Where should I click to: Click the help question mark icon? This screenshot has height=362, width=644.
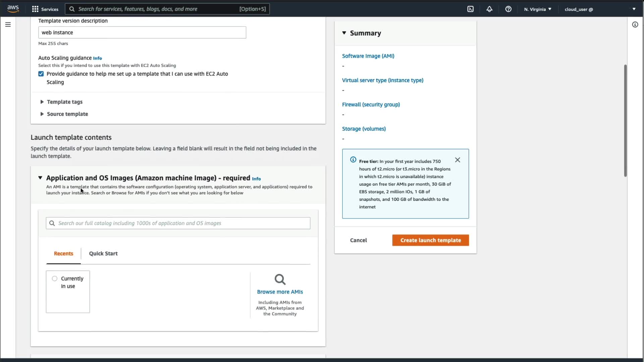[508, 9]
